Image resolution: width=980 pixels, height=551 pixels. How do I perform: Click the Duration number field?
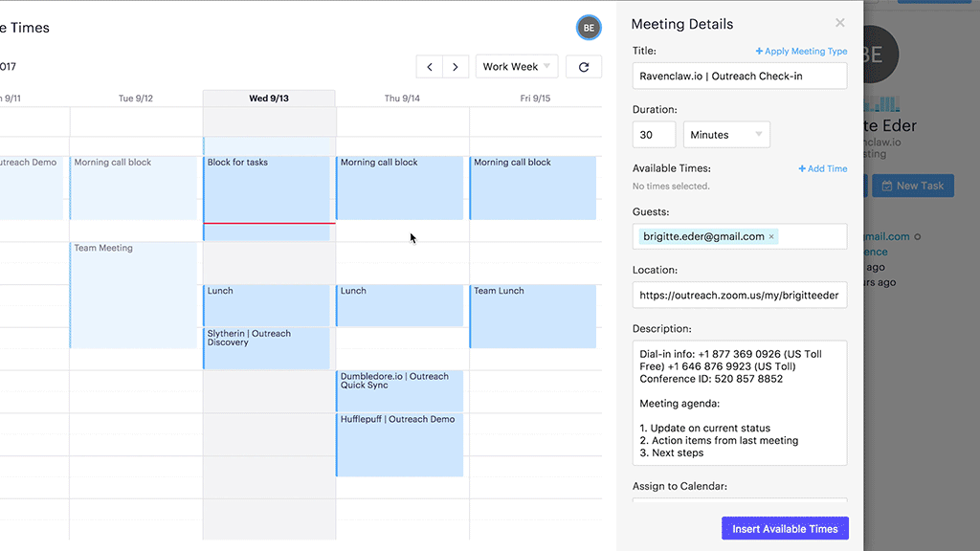click(x=654, y=135)
